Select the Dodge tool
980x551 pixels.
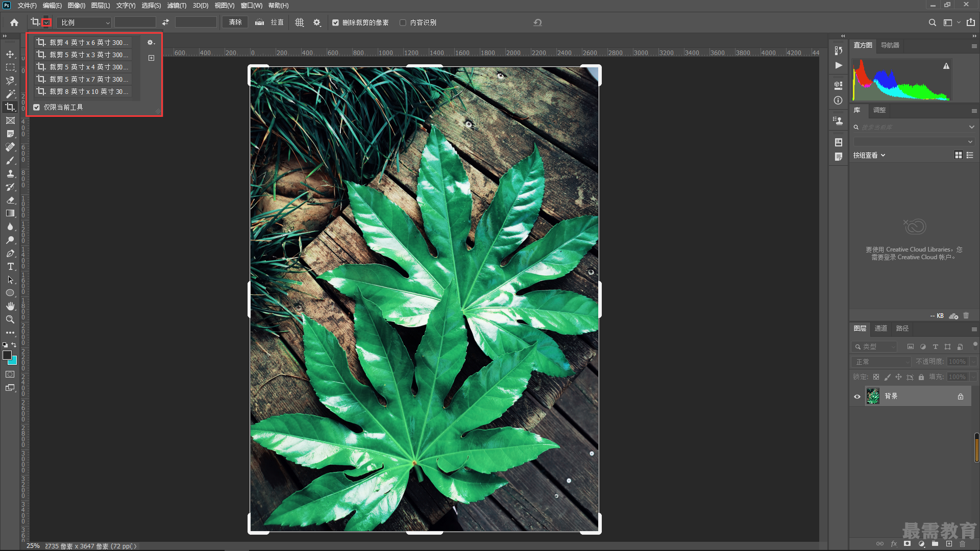10,240
